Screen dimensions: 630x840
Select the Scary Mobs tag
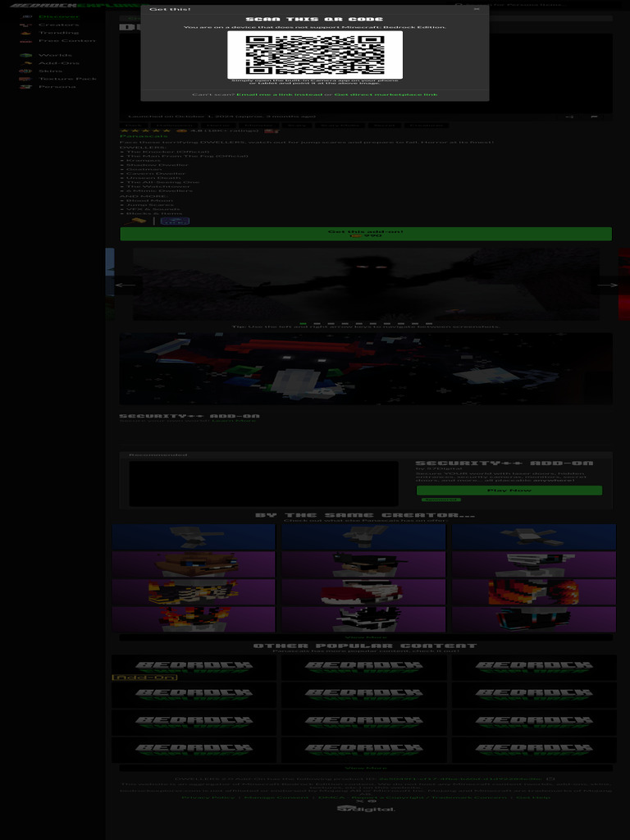coord(340,126)
